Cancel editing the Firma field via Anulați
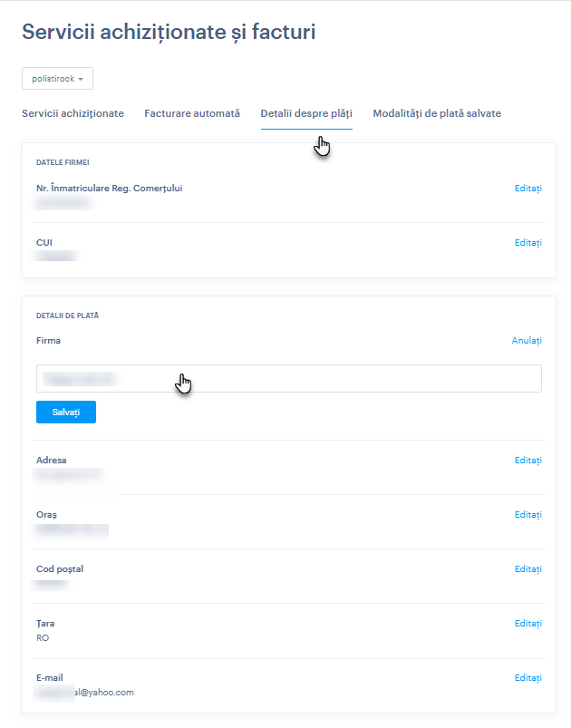Viewport: 571px width, 728px height. click(526, 341)
